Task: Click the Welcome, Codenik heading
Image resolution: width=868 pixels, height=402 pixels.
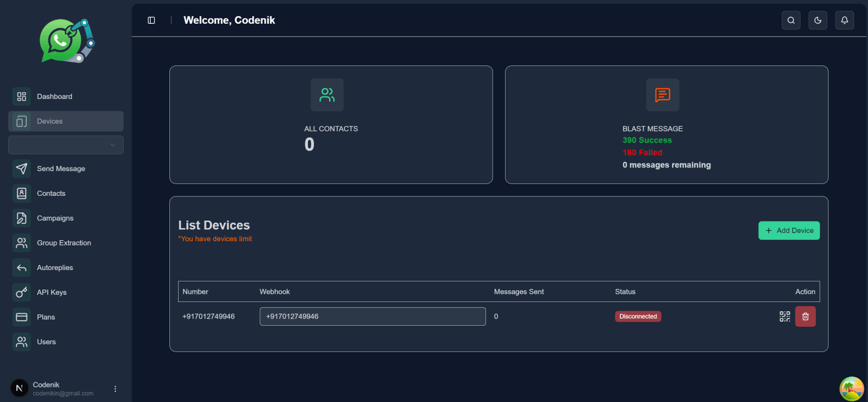Action: point(229,20)
